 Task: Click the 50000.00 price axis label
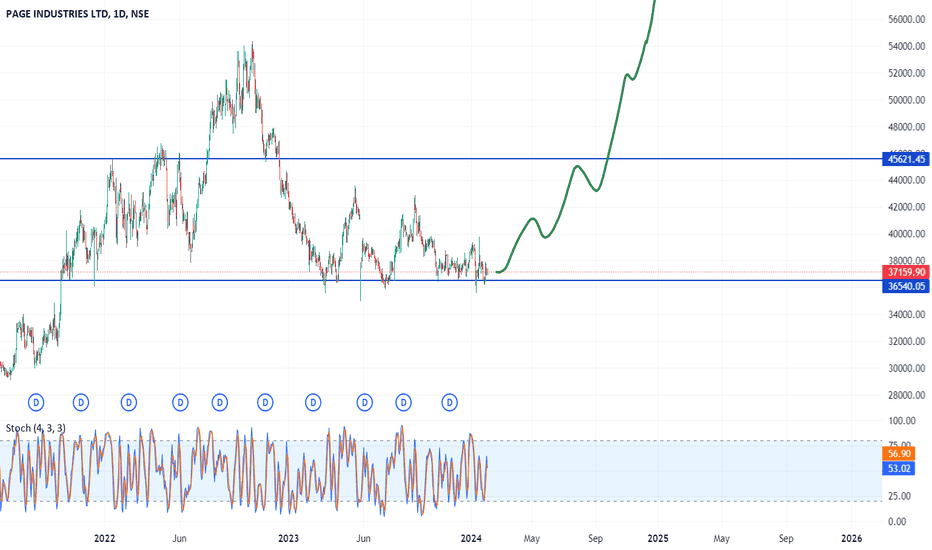point(906,100)
